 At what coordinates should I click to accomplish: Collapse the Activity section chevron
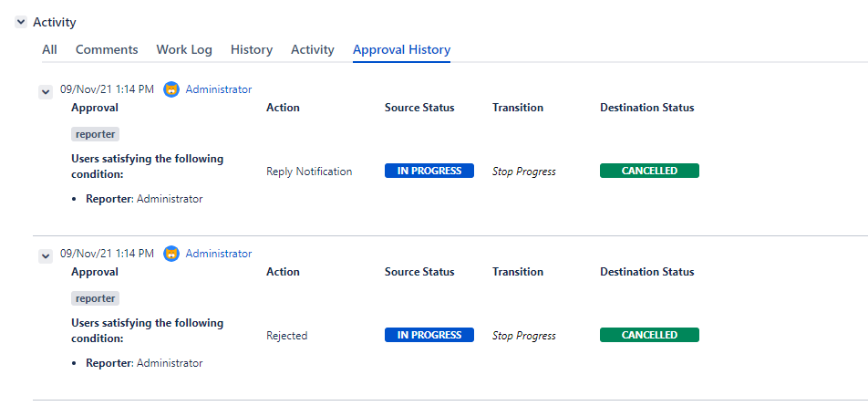pos(21,22)
